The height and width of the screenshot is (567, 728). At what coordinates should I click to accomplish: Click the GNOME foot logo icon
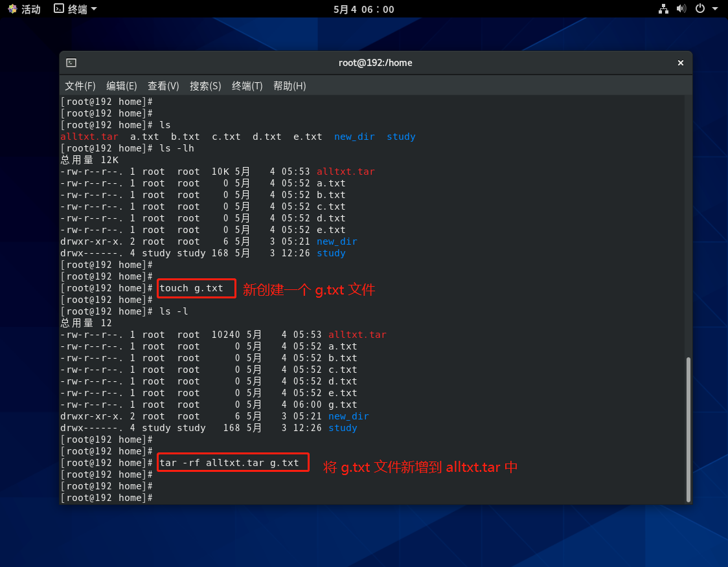pos(12,9)
